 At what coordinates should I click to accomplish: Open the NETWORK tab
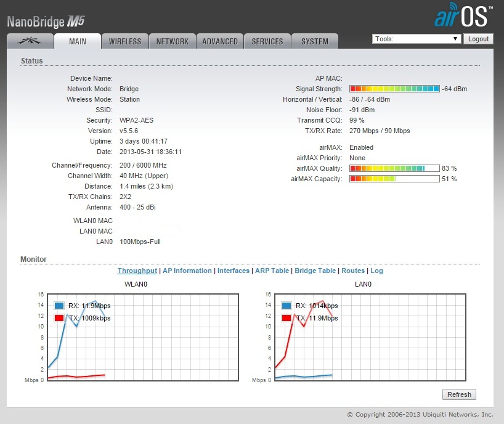tap(173, 41)
